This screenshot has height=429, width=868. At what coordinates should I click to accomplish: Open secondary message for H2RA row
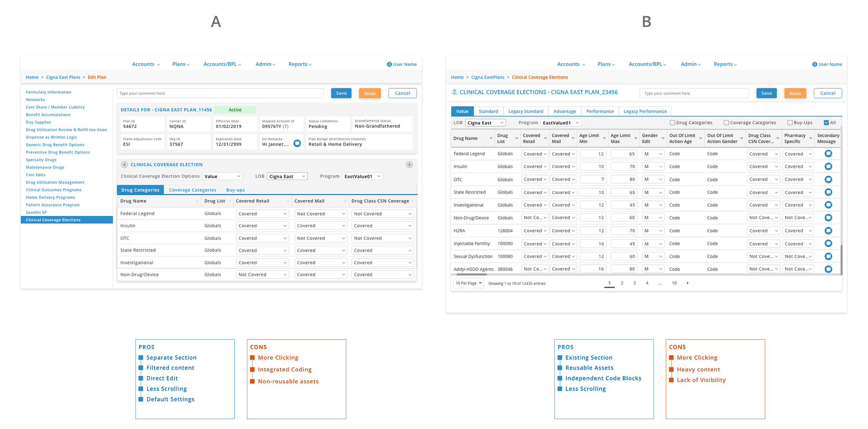pos(828,230)
